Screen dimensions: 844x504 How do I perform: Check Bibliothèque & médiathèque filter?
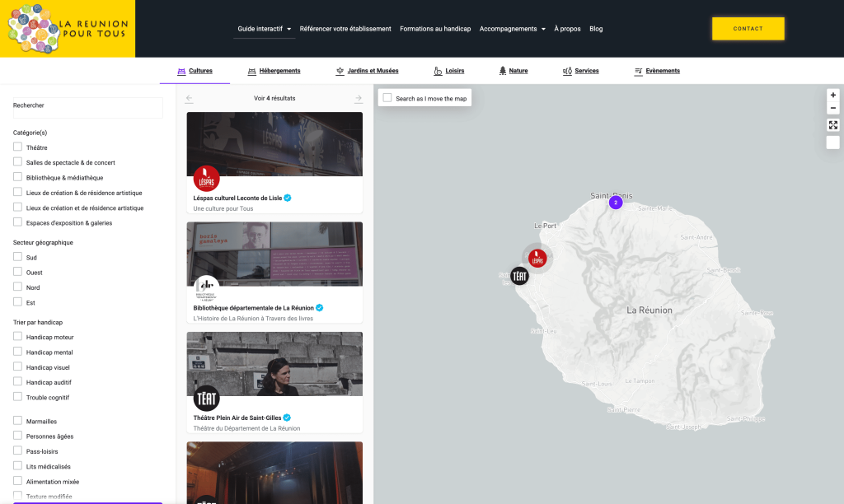pyautogui.click(x=18, y=177)
